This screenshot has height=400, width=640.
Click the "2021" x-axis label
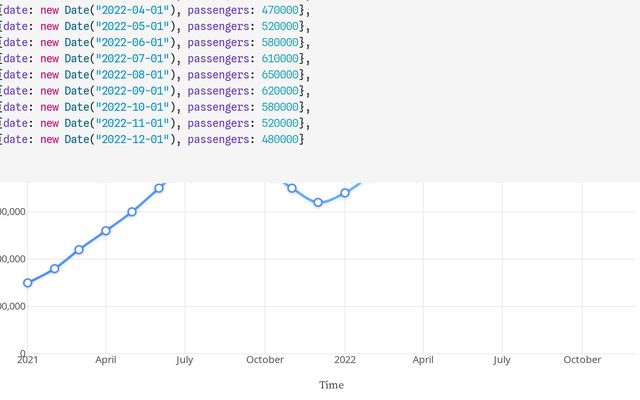click(x=27, y=360)
